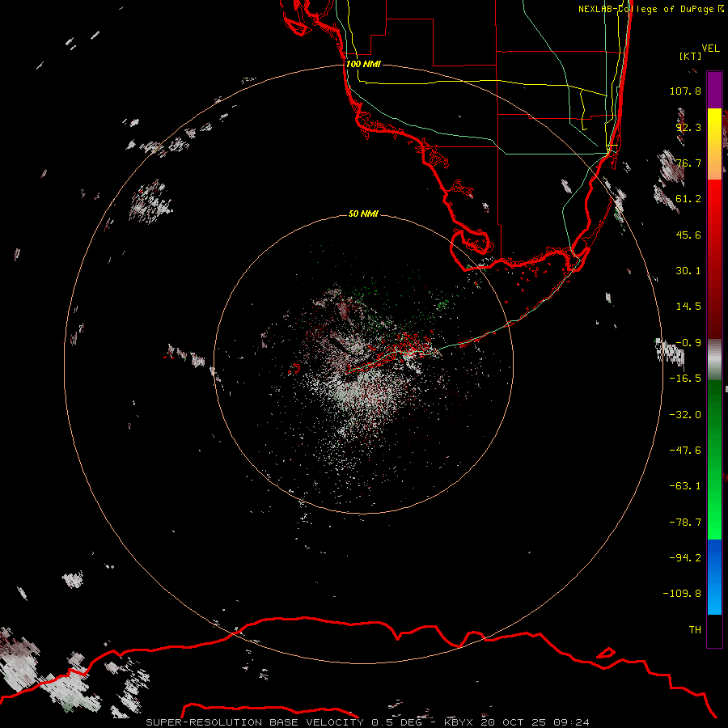Click the 14.5 velocity scale value
The height and width of the screenshot is (728, 728).
tap(688, 307)
